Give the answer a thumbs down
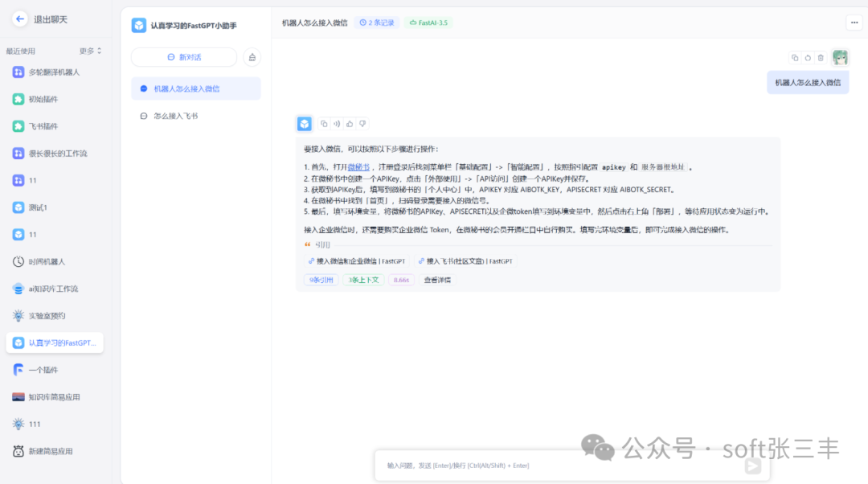The image size is (868, 484). (362, 123)
